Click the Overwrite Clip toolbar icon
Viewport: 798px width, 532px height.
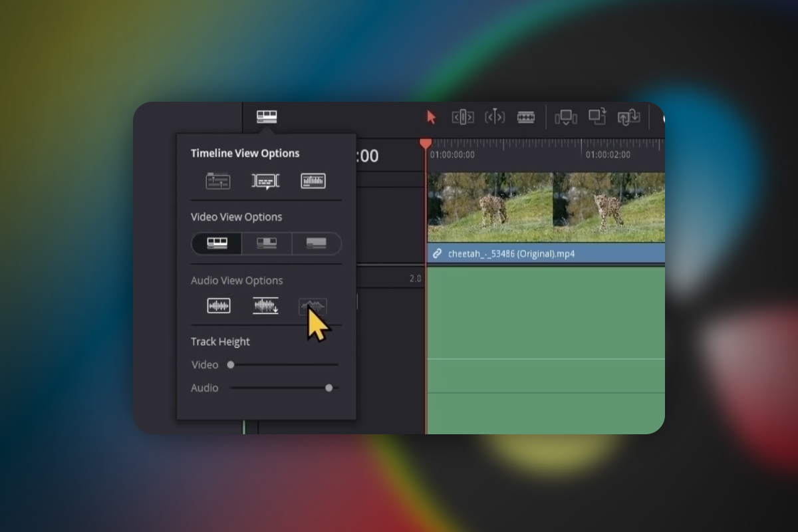click(x=597, y=116)
